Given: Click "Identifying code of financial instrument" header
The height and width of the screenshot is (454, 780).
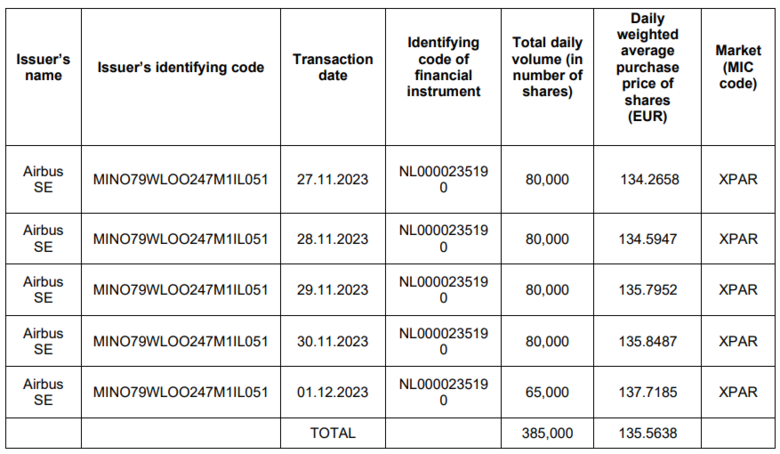Looking at the screenshot, I should [x=443, y=68].
